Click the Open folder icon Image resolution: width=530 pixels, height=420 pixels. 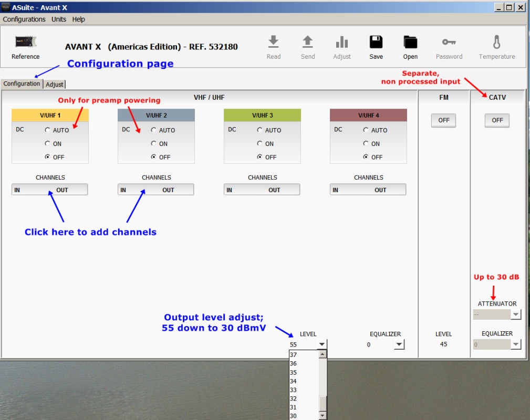(410, 42)
